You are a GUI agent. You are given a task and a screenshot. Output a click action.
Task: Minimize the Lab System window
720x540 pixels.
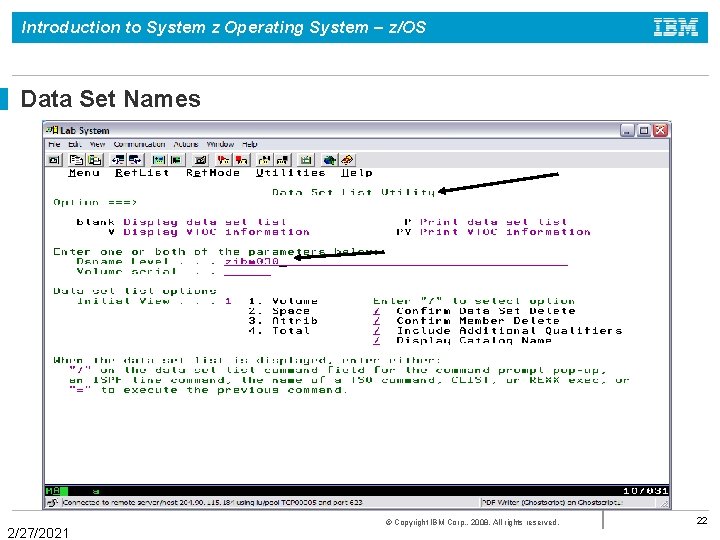tap(627, 130)
